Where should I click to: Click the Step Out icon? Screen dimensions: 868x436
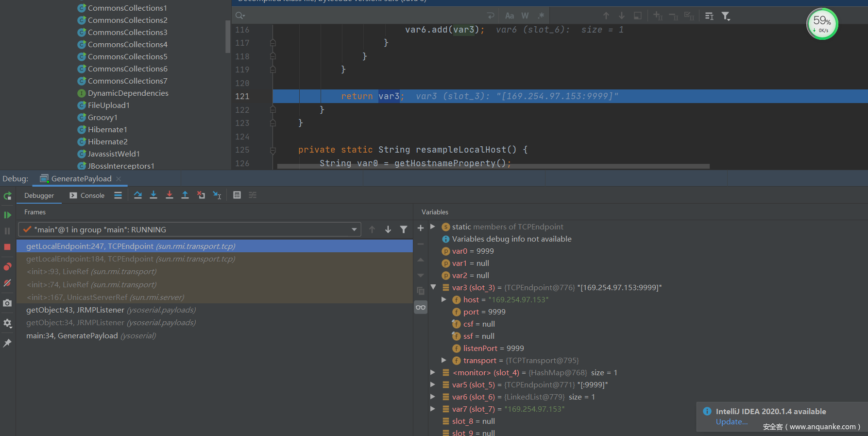click(x=185, y=195)
